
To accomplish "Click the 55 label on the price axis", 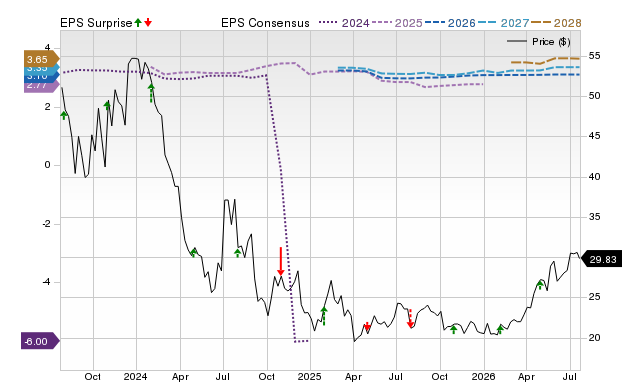I will click(594, 56).
